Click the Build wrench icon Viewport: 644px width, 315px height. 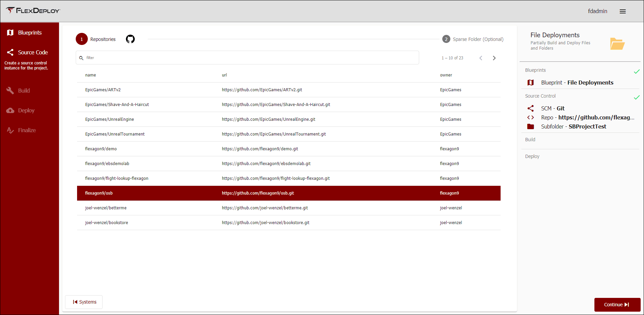coord(10,91)
